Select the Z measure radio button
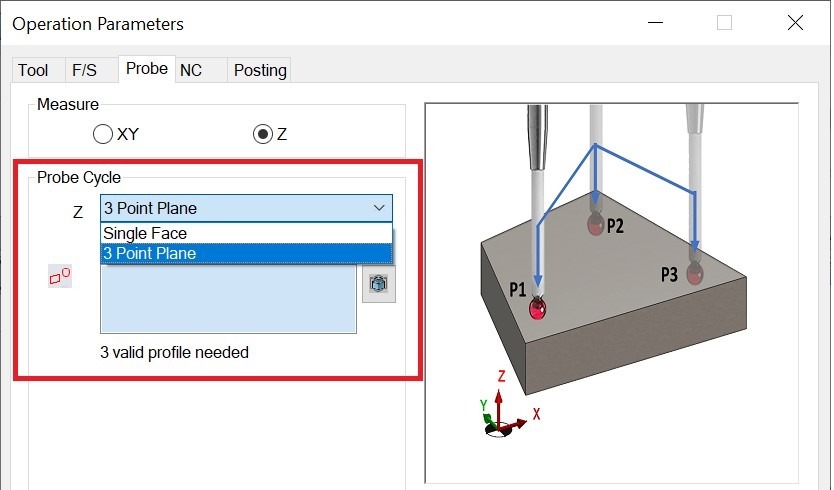 pos(263,134)
